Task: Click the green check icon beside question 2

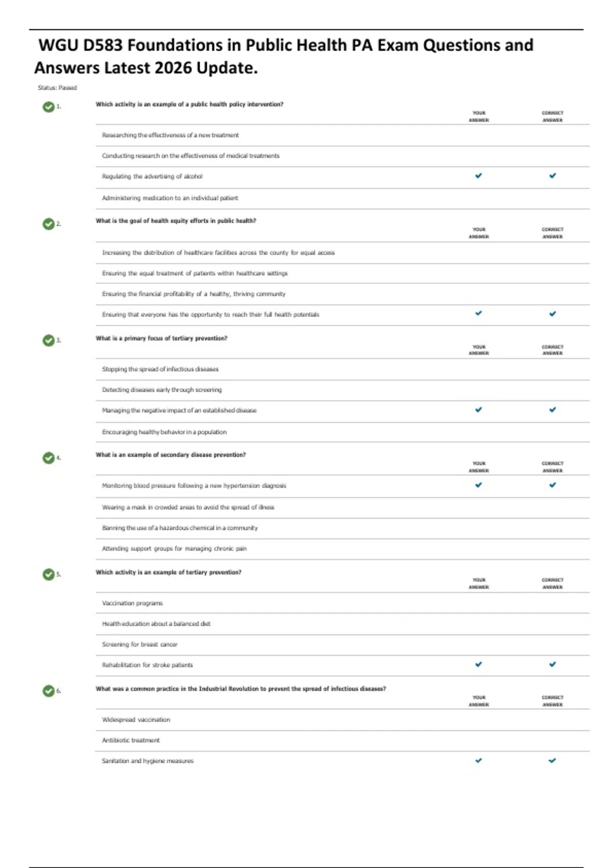Action: coord(49,224)
